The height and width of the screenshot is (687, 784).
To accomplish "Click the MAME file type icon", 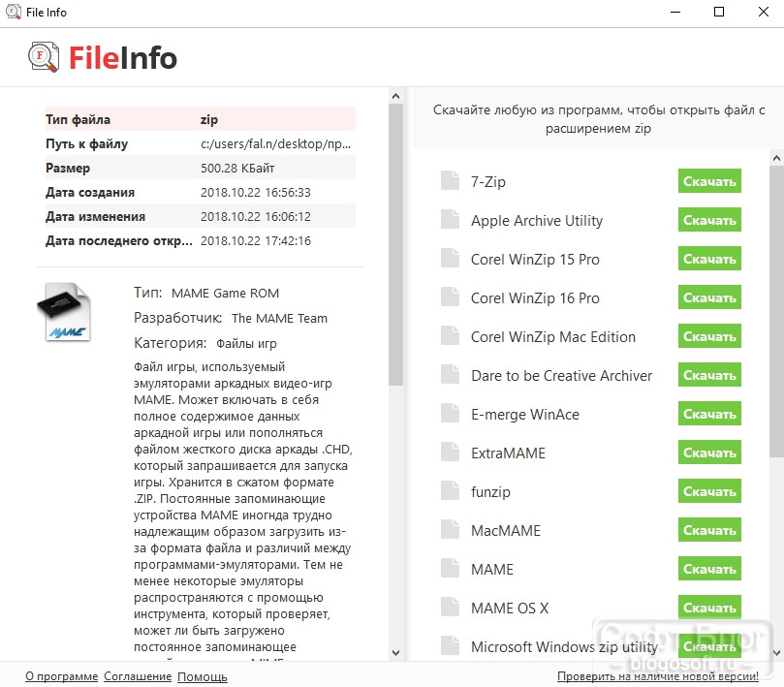I will 64,312.
